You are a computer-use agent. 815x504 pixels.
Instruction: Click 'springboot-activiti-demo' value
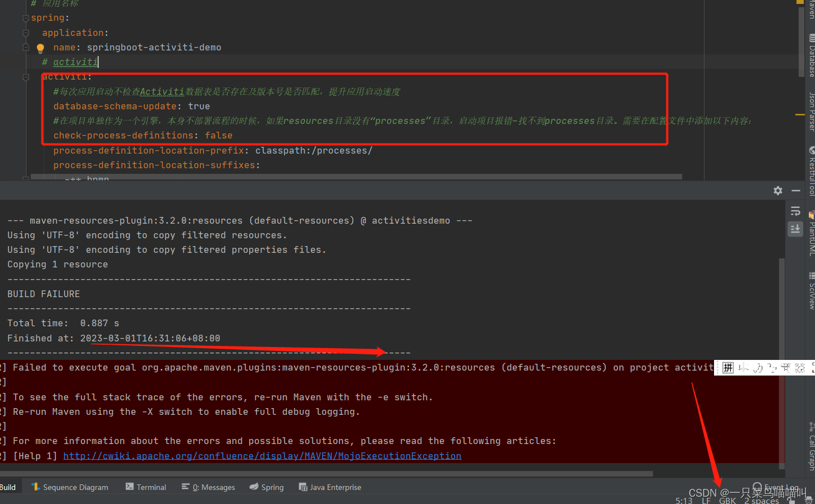click(154, 48)
